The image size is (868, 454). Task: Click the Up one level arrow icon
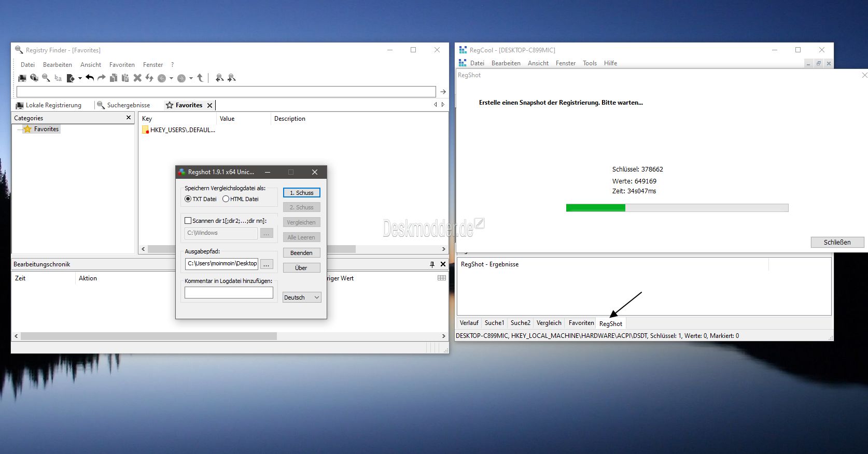point(200,78)
